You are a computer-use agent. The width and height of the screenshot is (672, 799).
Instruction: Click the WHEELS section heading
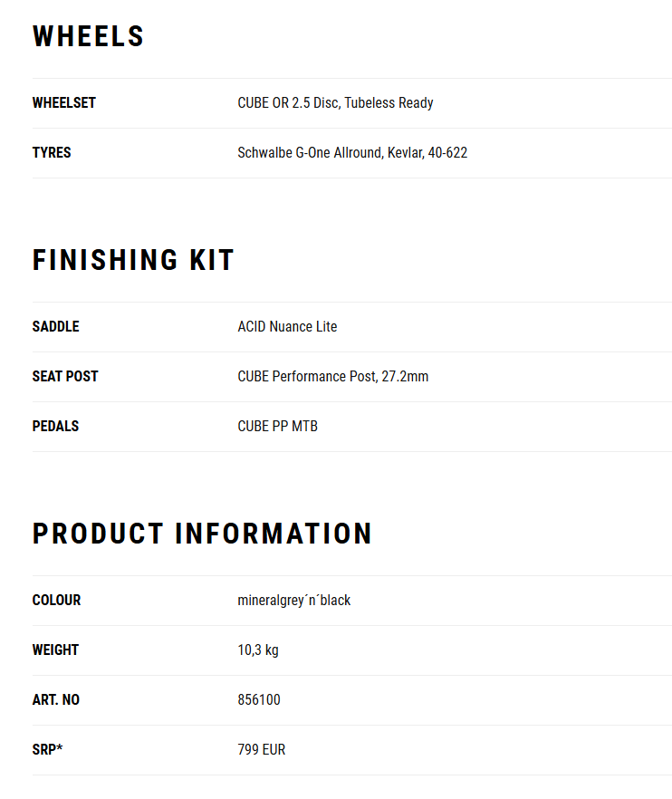(x=88, y=36)
